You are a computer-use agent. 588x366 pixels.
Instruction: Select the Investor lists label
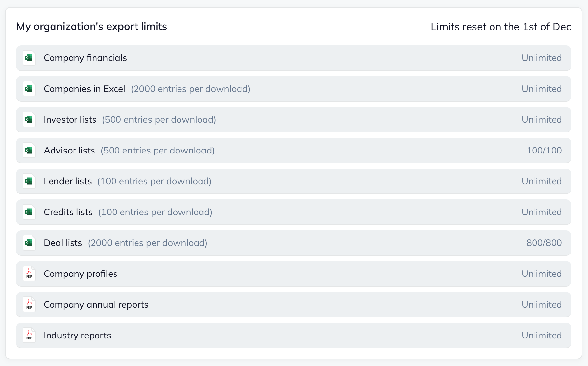click(x=70, y=120)
